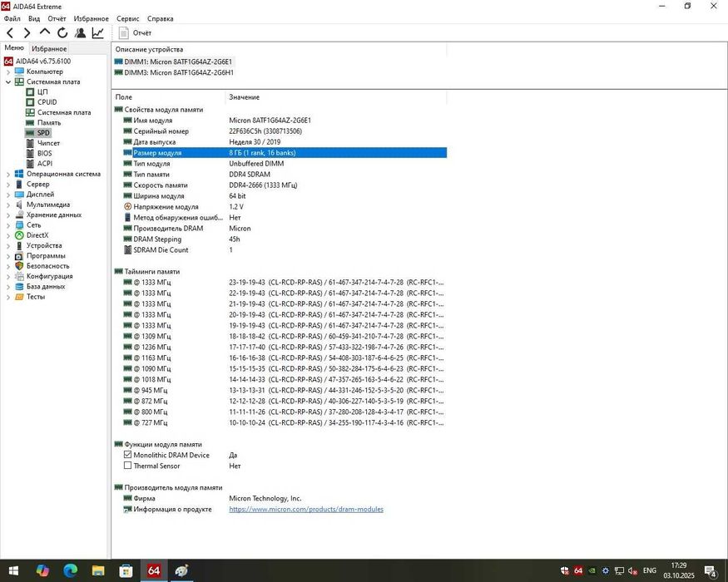Viewport: 728px width, 582px height.
Task: Refresh the view with the circular arrow icon
Action: pyautogui.click(x=62, y=32)
